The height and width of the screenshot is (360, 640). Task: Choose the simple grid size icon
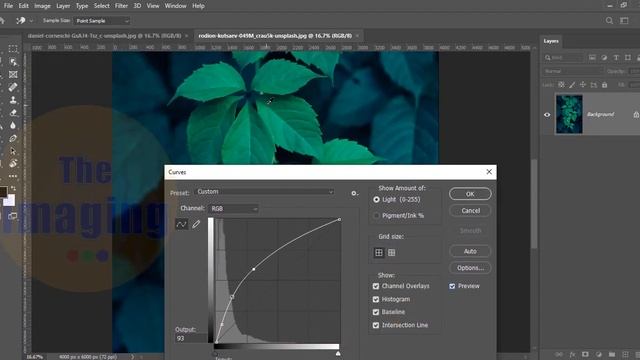[379, 253]
